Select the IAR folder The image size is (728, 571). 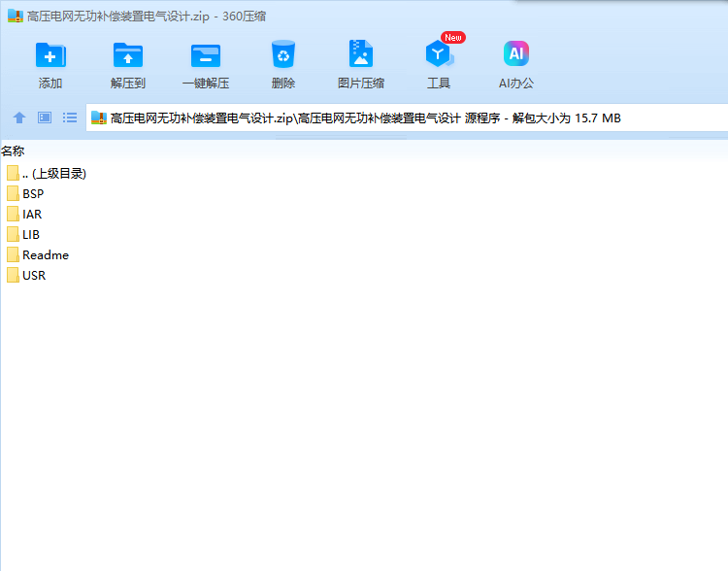point(24,215)
